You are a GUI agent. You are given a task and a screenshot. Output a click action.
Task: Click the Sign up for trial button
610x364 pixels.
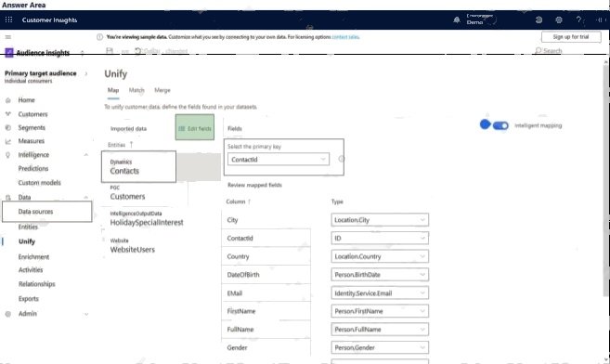[571, 37]
